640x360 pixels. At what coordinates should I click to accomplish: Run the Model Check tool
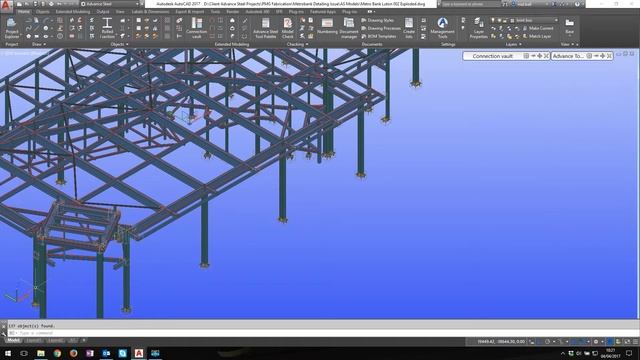click(287, 28)
